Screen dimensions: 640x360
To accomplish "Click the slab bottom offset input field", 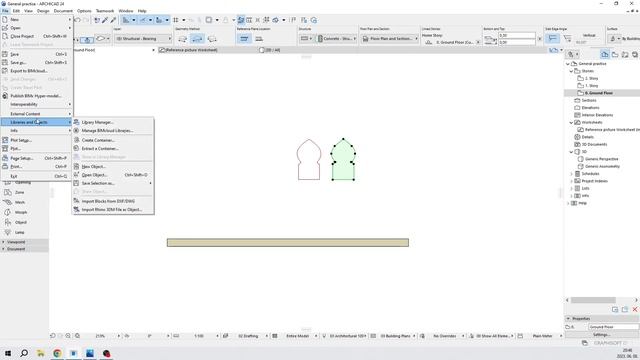I will tap(516, 42).
